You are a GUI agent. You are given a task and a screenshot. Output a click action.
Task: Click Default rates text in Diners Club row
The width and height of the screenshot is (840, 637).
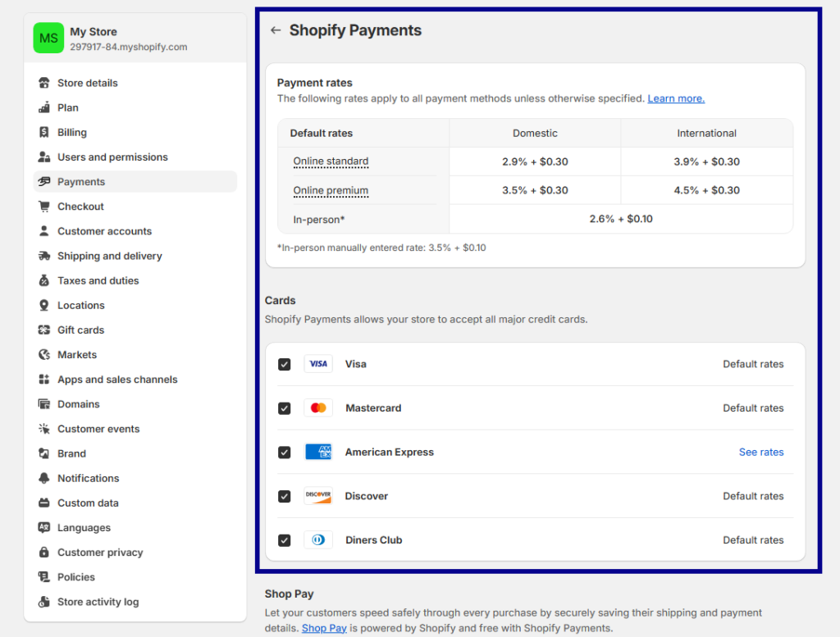(x=753, y=540)
